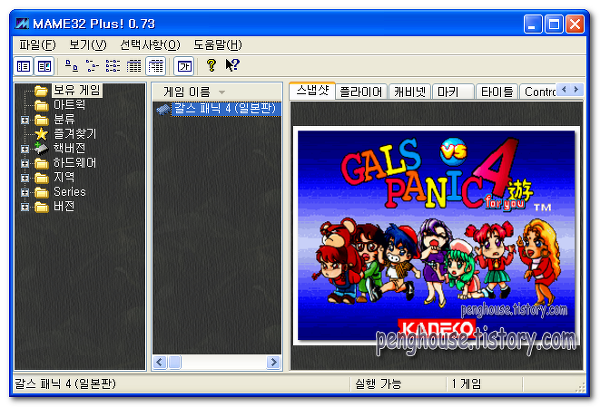Select 즐겨찾기 in folder tree

coord(75,133)
